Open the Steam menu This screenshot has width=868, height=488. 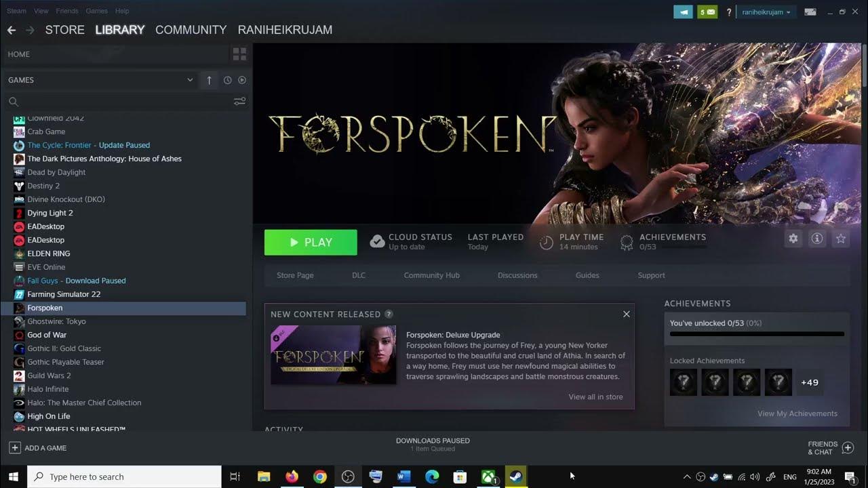[16, 12]
